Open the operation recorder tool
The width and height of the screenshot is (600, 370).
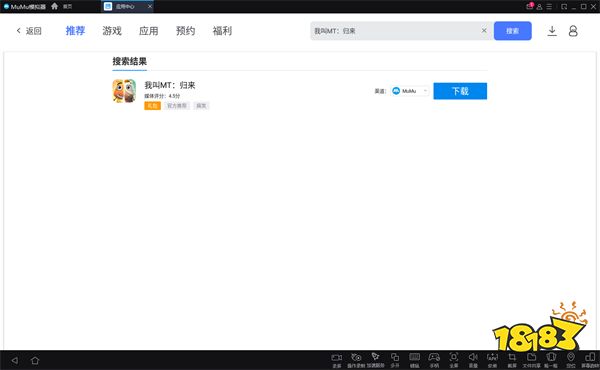[x=356, y=360]
